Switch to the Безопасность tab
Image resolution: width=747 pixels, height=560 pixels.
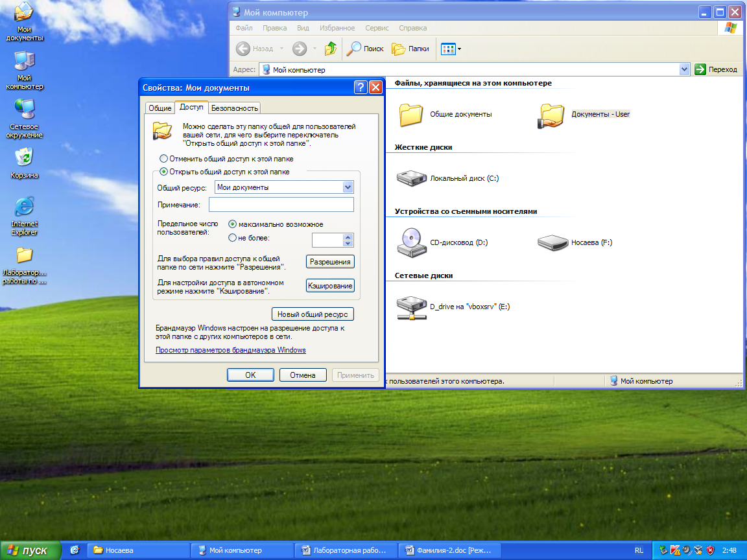(234, 108)
